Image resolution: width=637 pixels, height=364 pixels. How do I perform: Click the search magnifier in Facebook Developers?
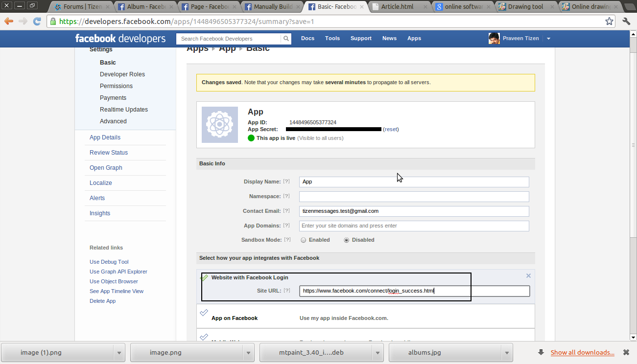286,39
